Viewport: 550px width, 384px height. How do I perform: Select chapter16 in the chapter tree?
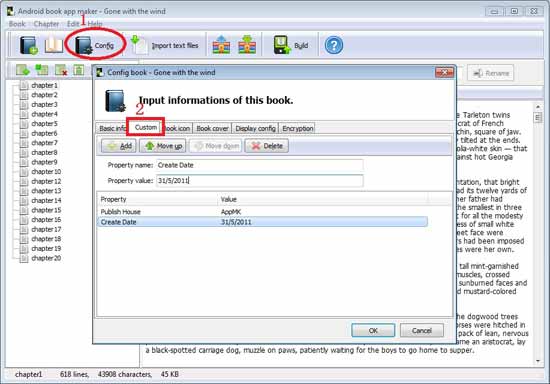pos(46,220)
